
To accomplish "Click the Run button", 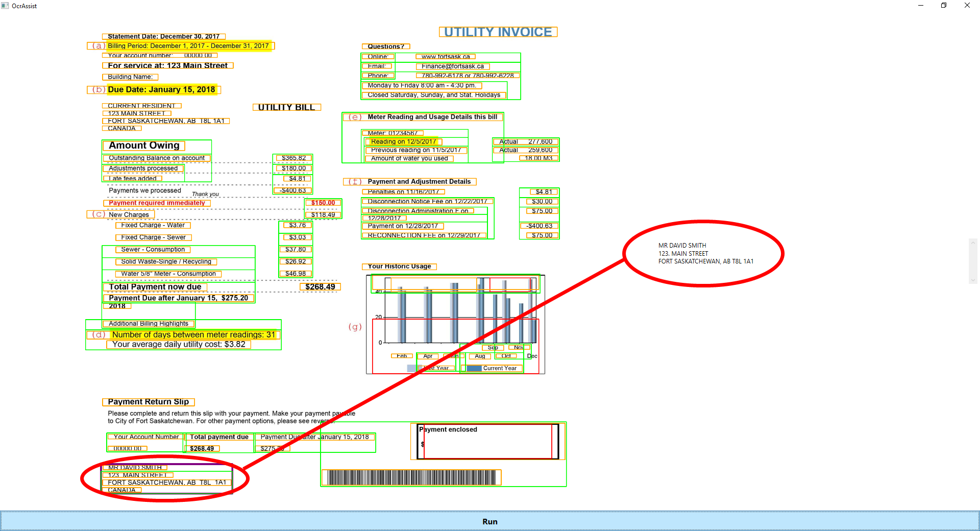I will [x=489, y=521].
